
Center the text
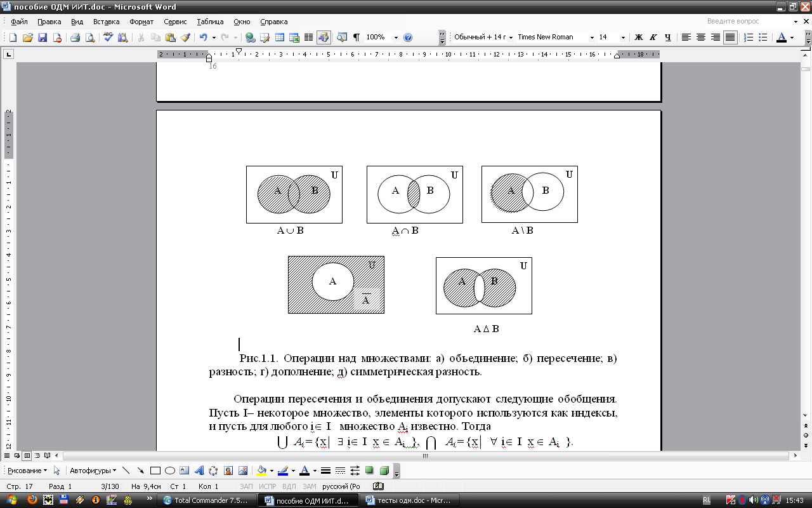[701, 37]
